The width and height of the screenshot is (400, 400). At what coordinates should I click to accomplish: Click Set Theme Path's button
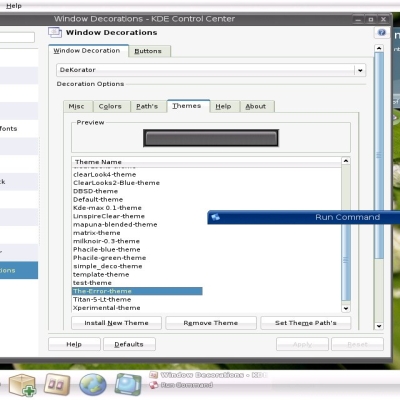click(306, 323)
